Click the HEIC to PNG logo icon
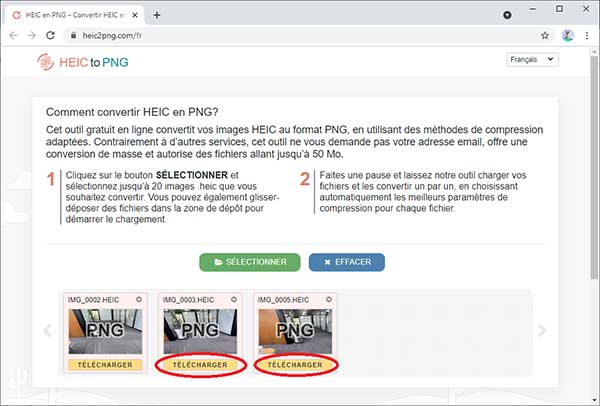Viewport: 600px width, 406px height. pos(46,62)
